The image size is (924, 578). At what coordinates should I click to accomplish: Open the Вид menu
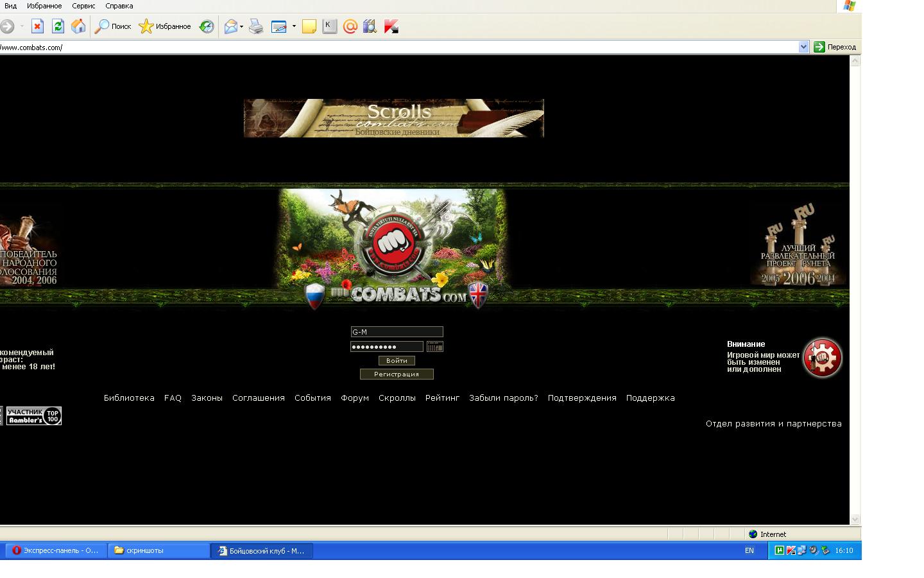coord(10,6)
